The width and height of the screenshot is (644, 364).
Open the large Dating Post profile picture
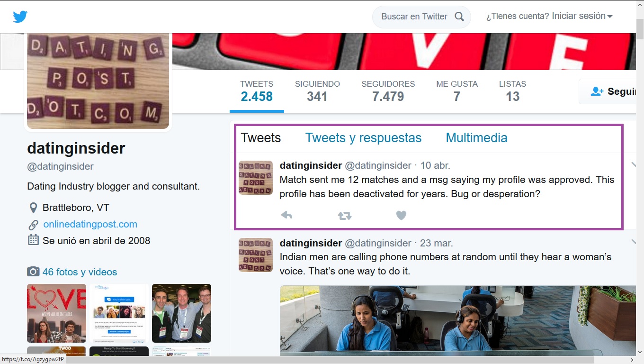coord(98,81)
